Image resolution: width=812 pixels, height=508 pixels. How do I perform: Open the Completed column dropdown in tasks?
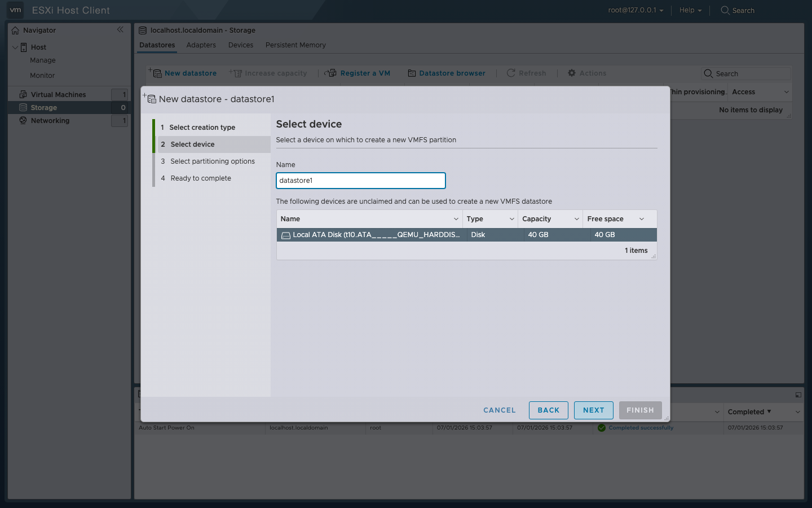pos(797,412)
